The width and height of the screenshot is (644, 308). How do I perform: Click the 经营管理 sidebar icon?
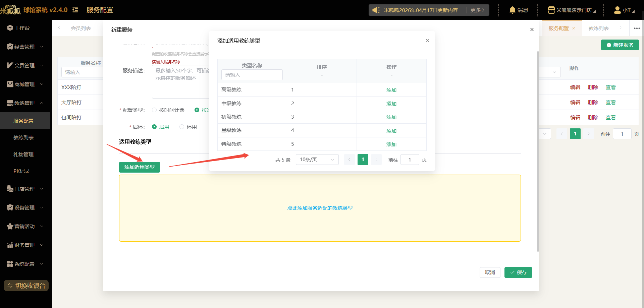(x=10, y=47)
